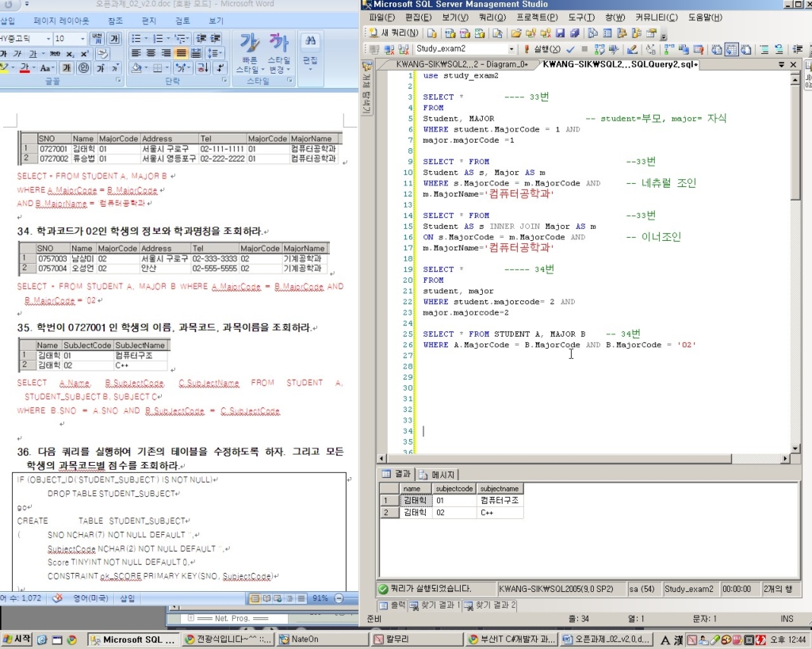Image resolution: width=812 pixels, height=649 pixels.
Task: Toggle subscript formatting in Word
Action: [71, 54]
